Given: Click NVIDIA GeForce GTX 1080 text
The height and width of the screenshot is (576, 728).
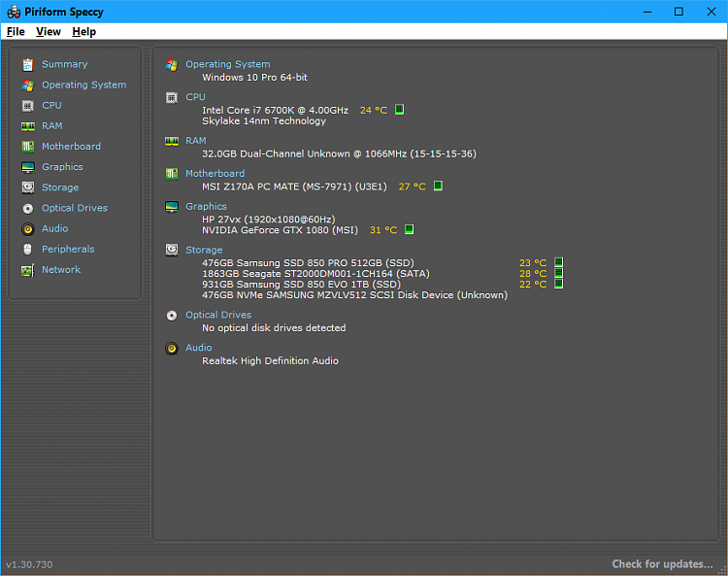Looking at the screenshot, I should [280, 230].
